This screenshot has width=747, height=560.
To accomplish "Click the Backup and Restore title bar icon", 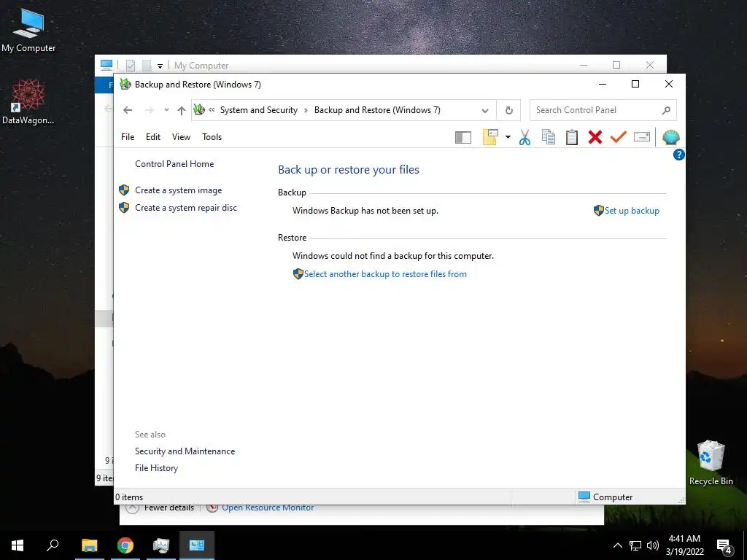I will click(x=125, y=85).
